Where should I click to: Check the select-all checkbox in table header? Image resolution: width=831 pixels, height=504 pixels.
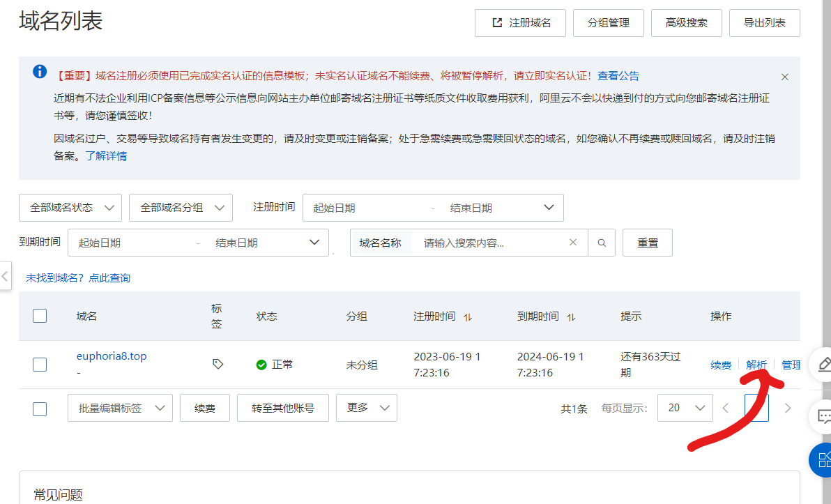point(40,316)
